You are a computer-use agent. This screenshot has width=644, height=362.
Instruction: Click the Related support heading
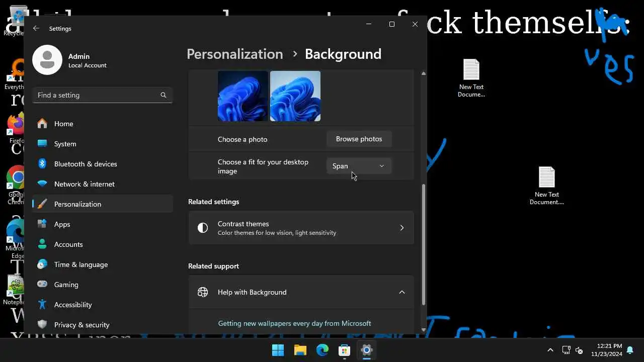pyautogui.click(x=213, y=266)
